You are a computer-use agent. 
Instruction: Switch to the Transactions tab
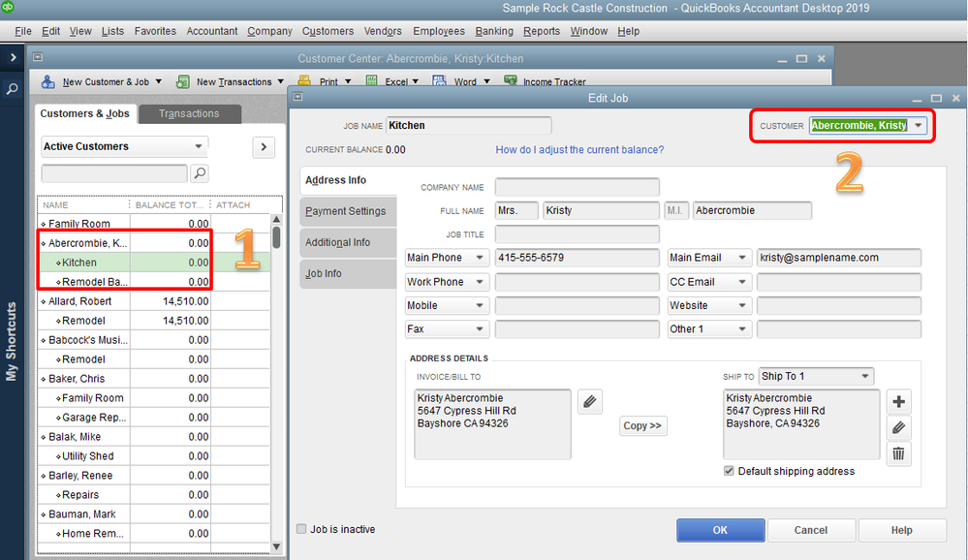pos(189,113)
